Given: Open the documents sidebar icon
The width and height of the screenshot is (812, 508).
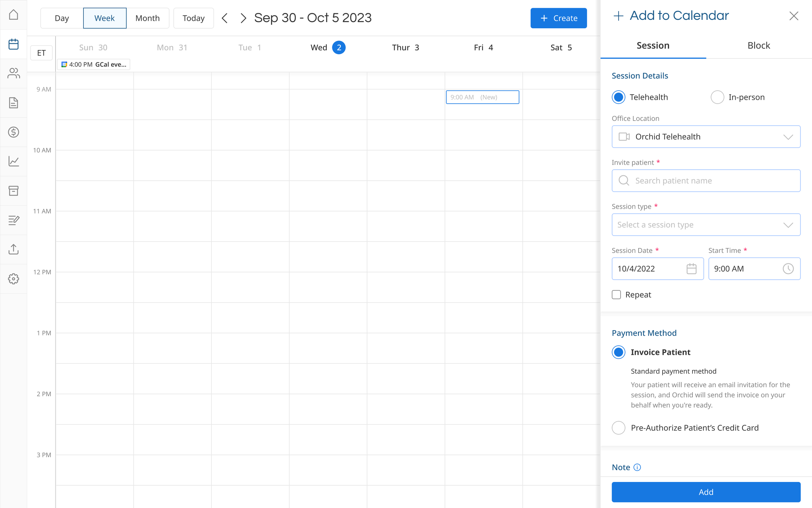Looking at the screenshot, I should coord(13,103).
